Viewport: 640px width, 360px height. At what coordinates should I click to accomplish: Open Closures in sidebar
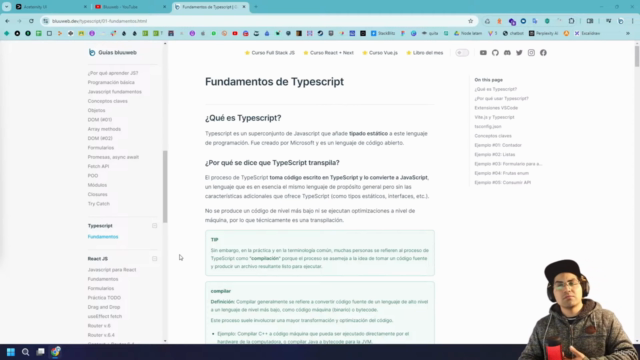pos(97,194)
